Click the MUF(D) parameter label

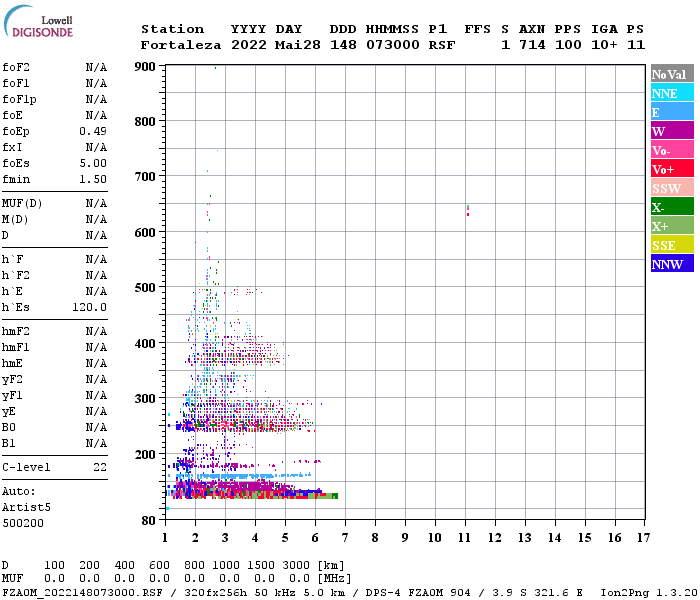(x=22, y=204)
